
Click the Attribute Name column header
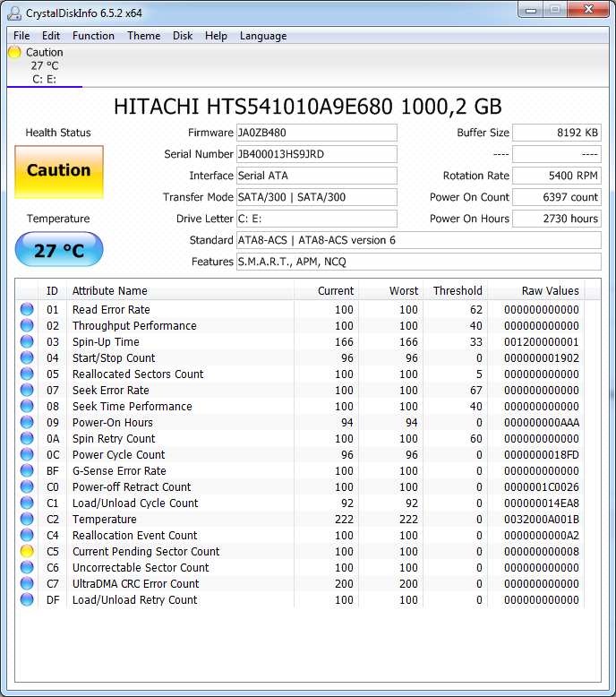(x=180, y=290)
